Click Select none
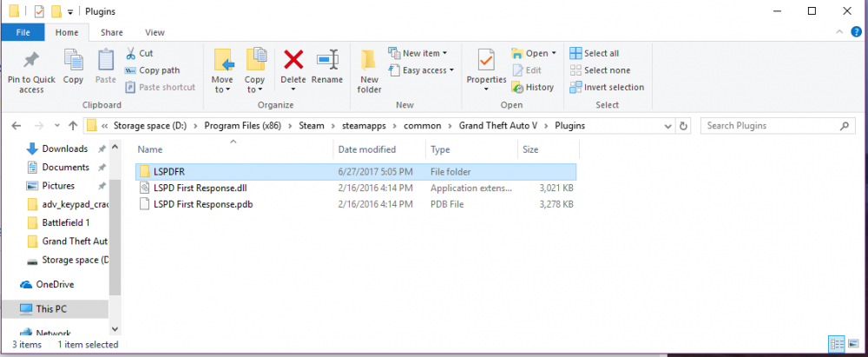This screenshot has width=868, height=357. (600, 70)
